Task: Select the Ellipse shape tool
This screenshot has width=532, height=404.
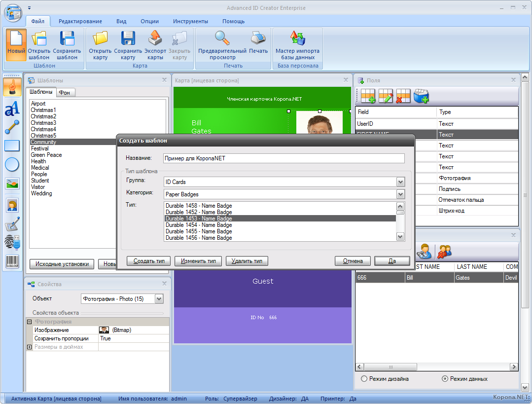Action: pyautogui.click(x=12, y=165)
